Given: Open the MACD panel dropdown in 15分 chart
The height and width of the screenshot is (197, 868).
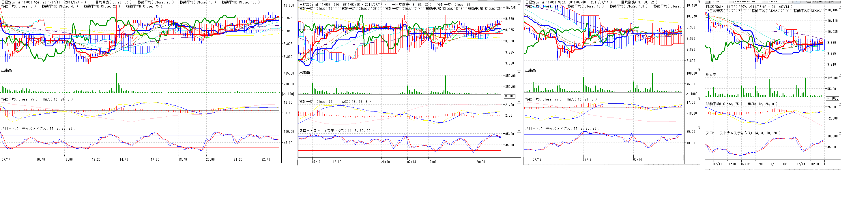Looking at the screenshot, I should coord(519,102).
